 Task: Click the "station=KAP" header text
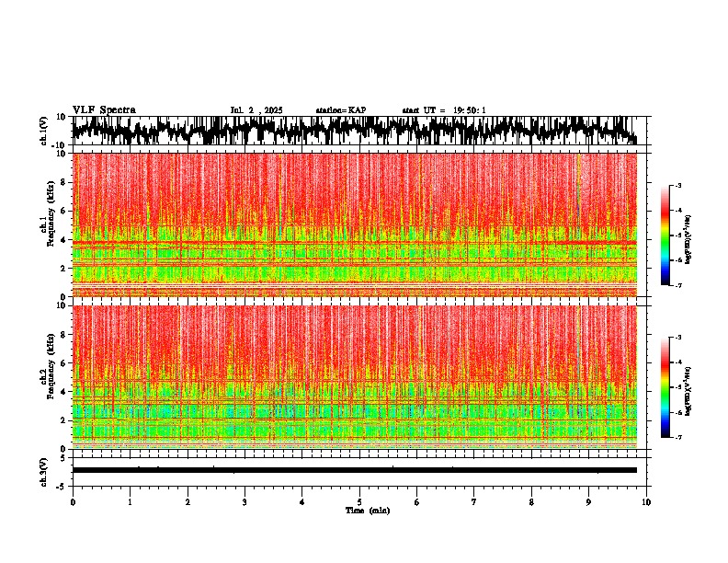click(341, 110)
